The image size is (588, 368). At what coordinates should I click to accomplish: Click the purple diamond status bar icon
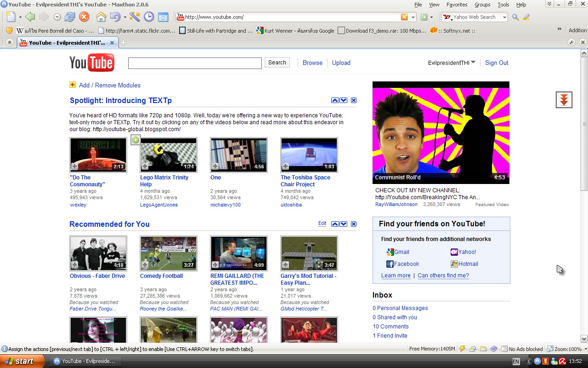pos(494,349)
